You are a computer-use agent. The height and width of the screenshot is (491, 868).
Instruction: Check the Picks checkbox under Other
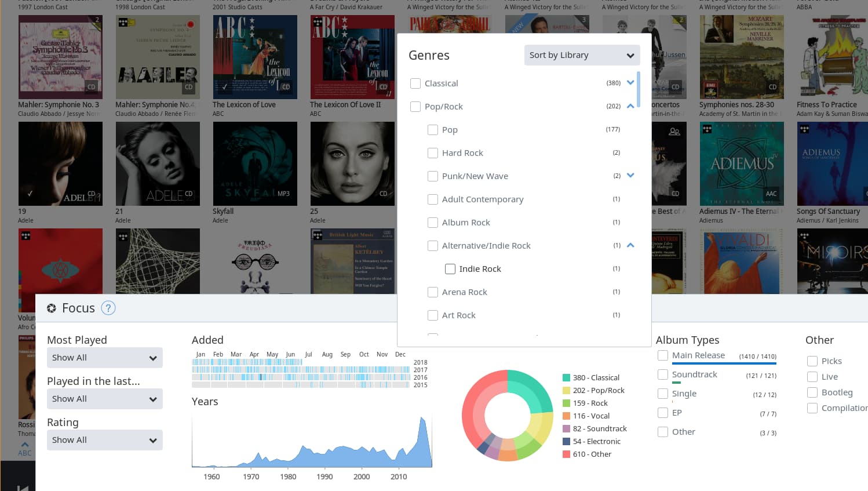[812, 361]
